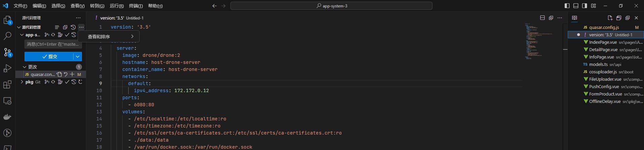Discard changes on quasar.config.js row
This screenshot has height=150, width=644.
66,74
